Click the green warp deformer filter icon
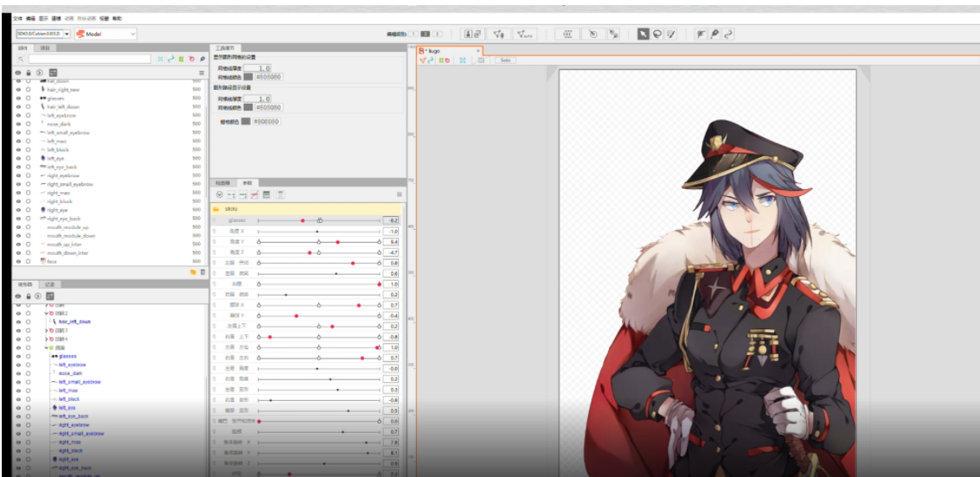The image size is (980, 477). [182, 59]
